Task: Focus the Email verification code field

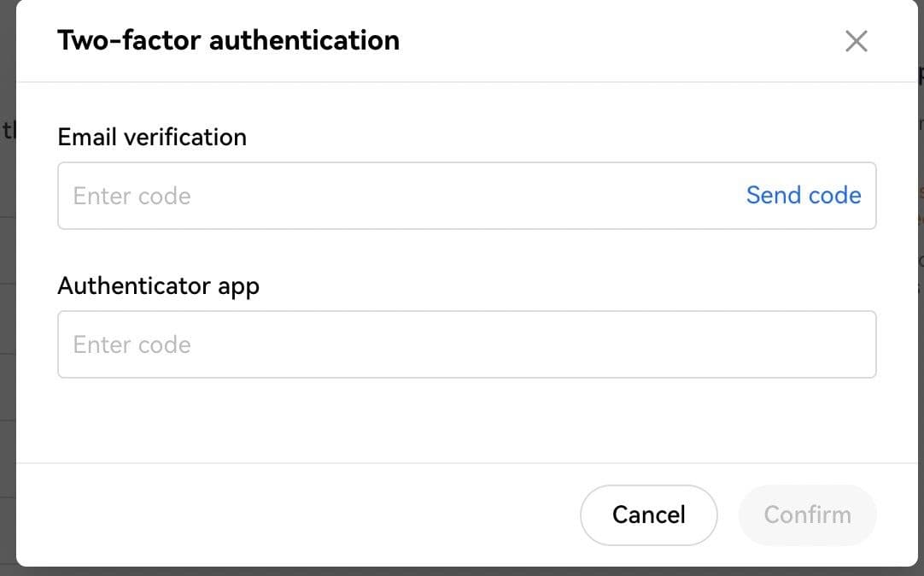Action: [x=393, y=196]
